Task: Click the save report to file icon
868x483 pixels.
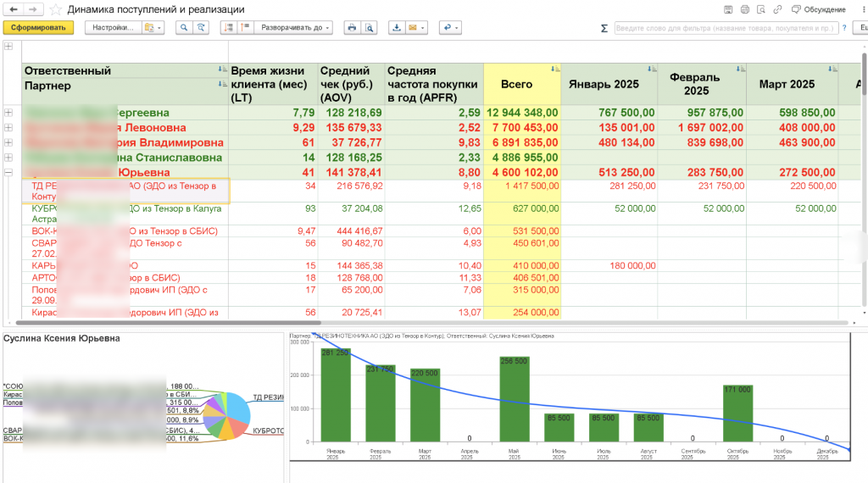Action: click(x=397, y=28)
